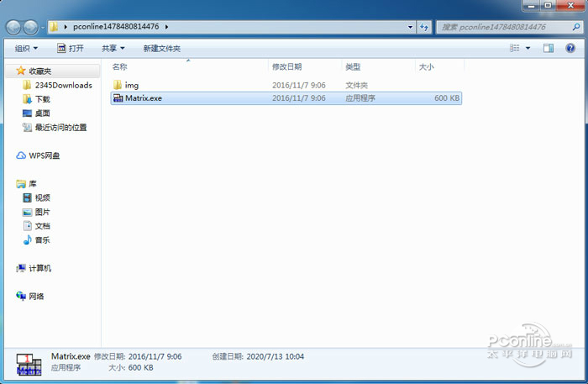Click the 音乐 music note icon
The height and width of the screenshot is (384, 588).
27,239
